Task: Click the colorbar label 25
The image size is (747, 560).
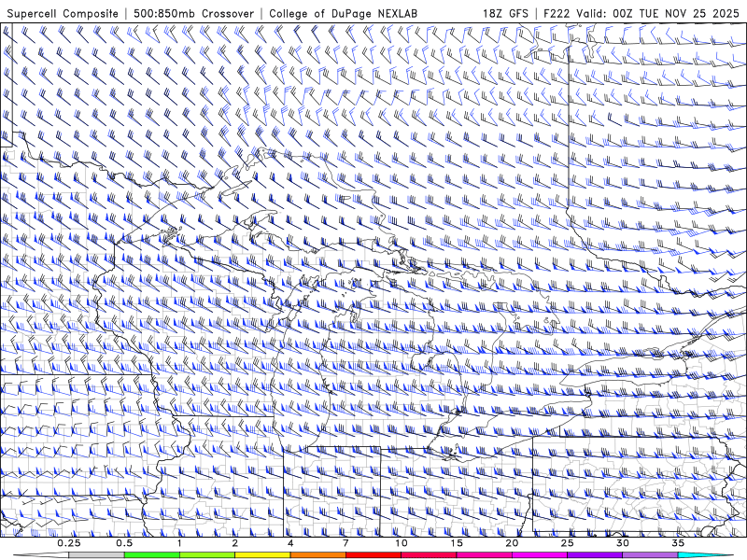Action: coord(567,543)
